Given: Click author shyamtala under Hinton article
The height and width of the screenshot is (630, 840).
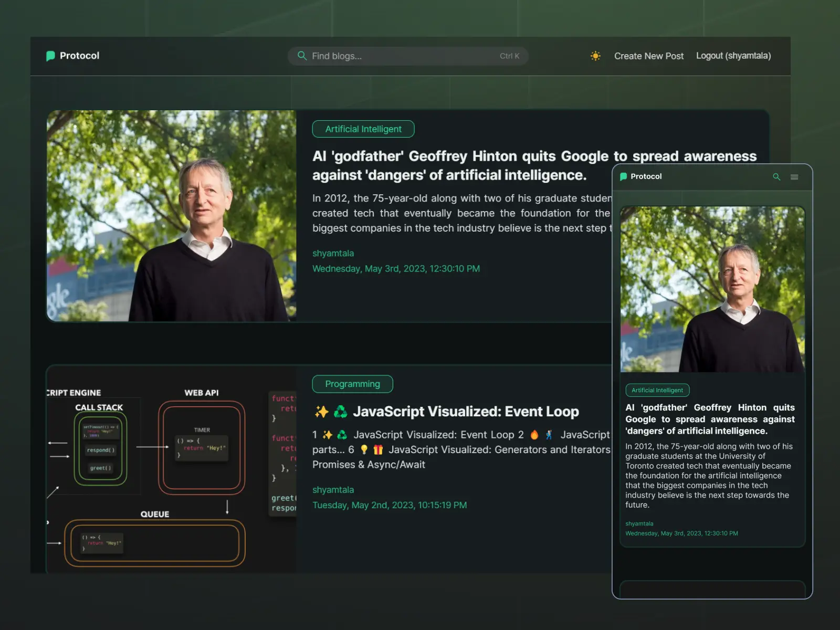Looking at the screenshot, I should click(333, 253).
